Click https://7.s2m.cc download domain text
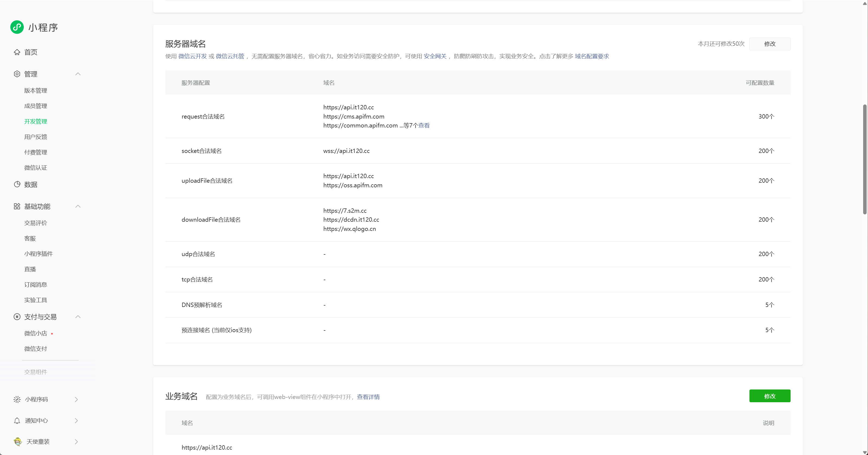868x455 pixels. click(345, 211)
